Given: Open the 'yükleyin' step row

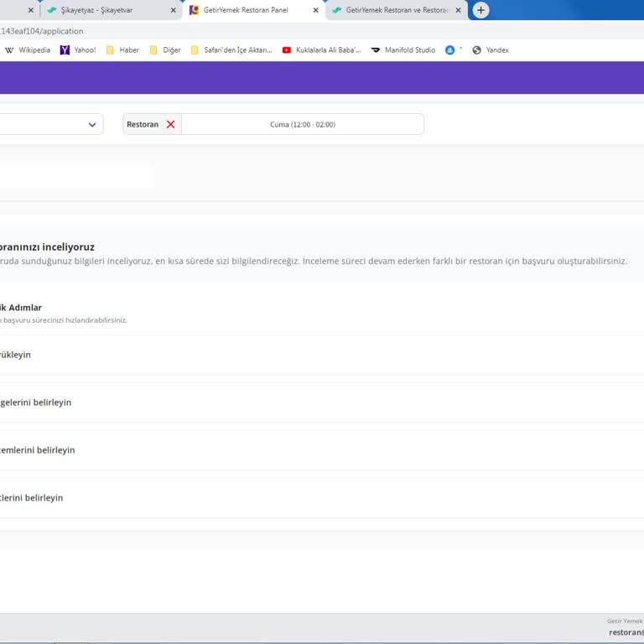Looking at the screenshot, I should (322, 355).
